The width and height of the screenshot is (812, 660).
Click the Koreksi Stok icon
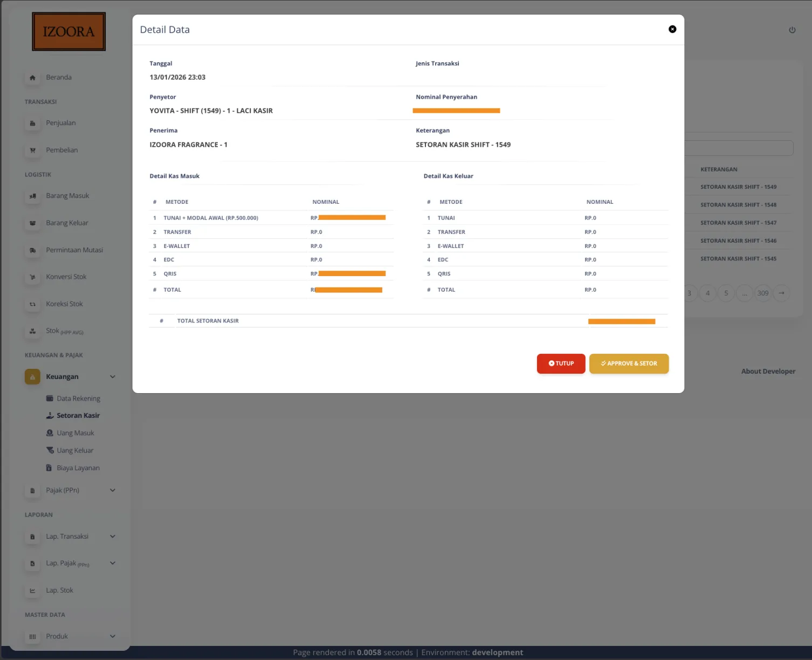click(32, 304)
